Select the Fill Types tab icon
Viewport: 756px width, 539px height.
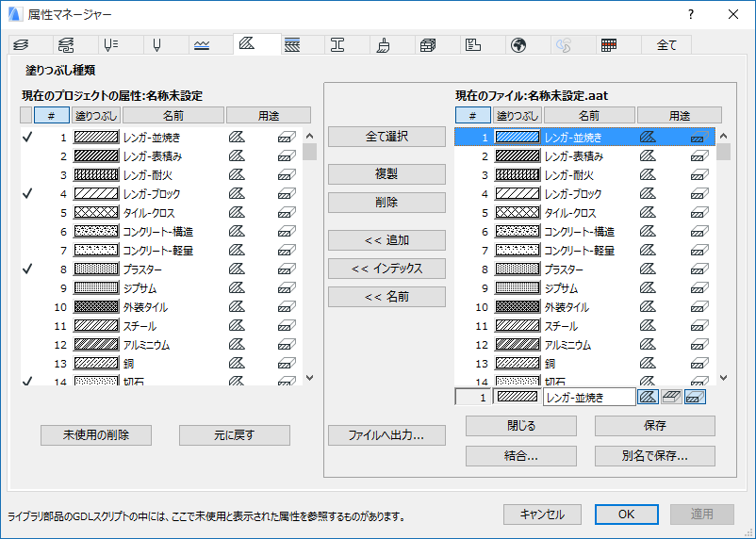pos(247,43)
